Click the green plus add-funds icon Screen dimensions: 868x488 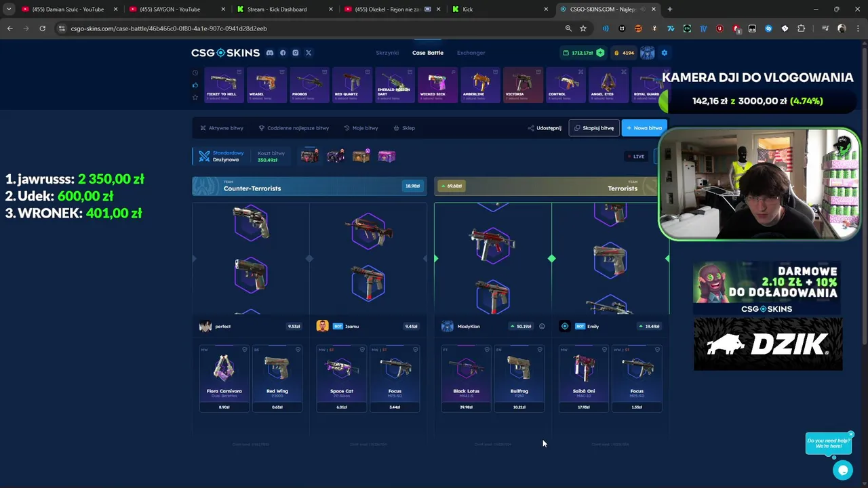[x=600, y=53]
